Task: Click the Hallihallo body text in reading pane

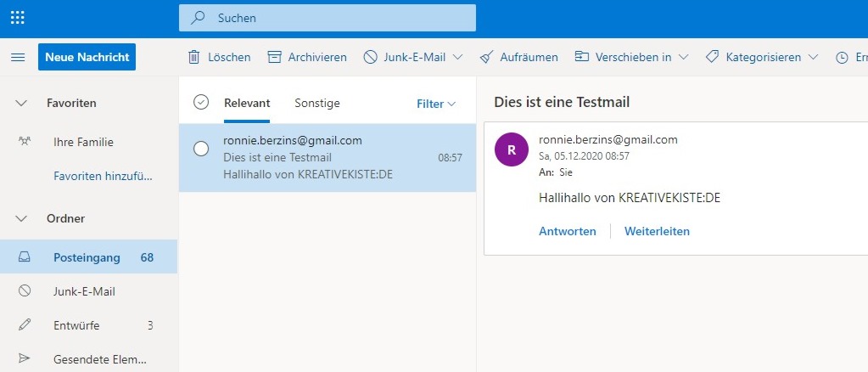Action: pyautogui.click(x=630, y=197)
